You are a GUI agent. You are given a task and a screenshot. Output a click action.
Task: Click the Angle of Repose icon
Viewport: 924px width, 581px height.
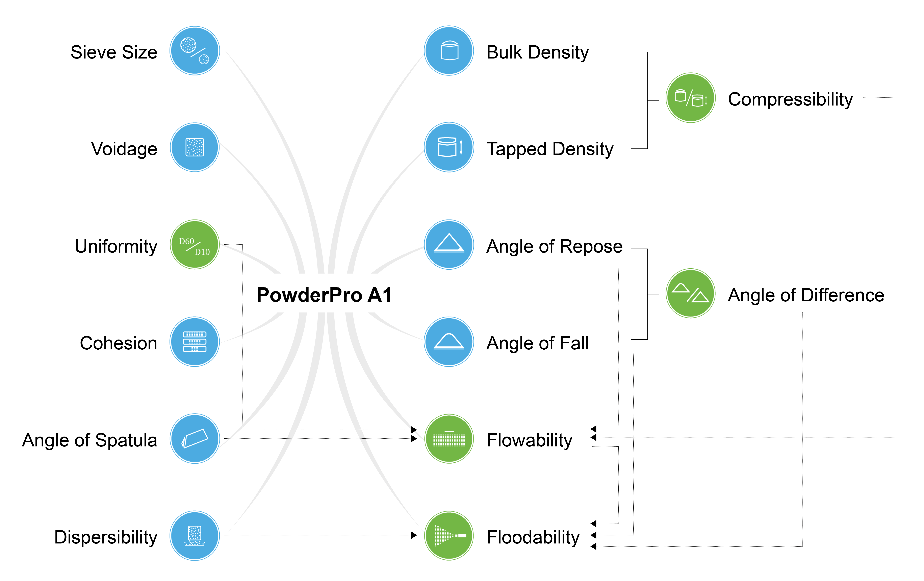[x=449, y=245]
